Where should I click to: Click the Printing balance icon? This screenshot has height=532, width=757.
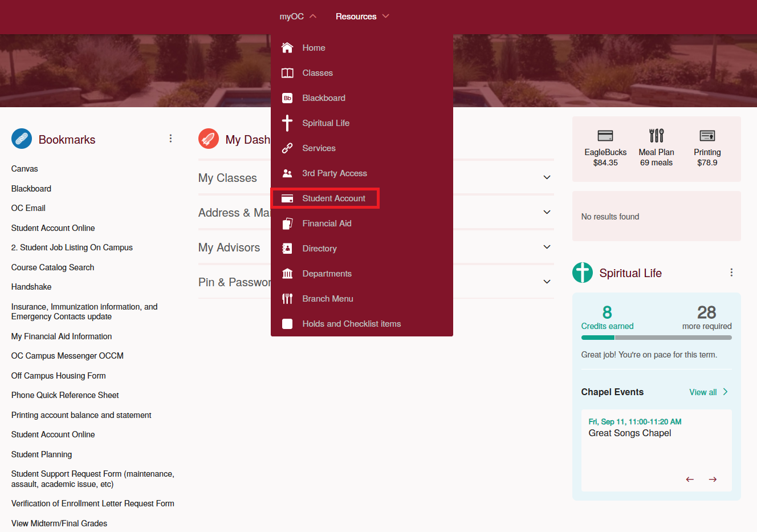click(x=707, y=136)
